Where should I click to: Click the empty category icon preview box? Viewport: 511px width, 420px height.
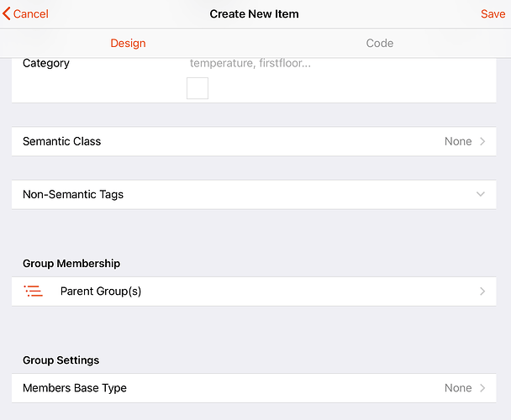pyautogui.click(x=198, y=88)
